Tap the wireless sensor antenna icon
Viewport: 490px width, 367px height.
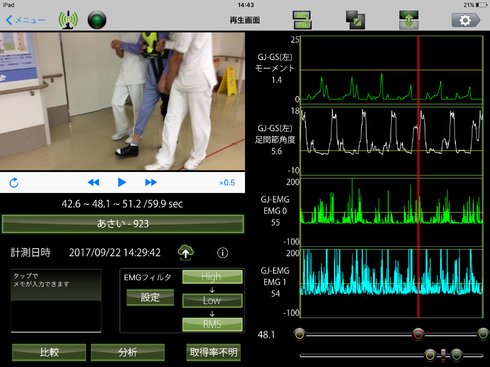point(68,20)
